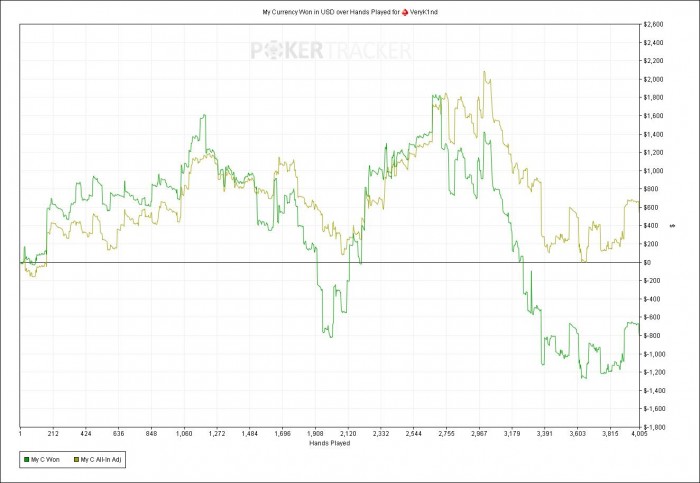Click the x-axis tick "3,815"

(610, 433)
